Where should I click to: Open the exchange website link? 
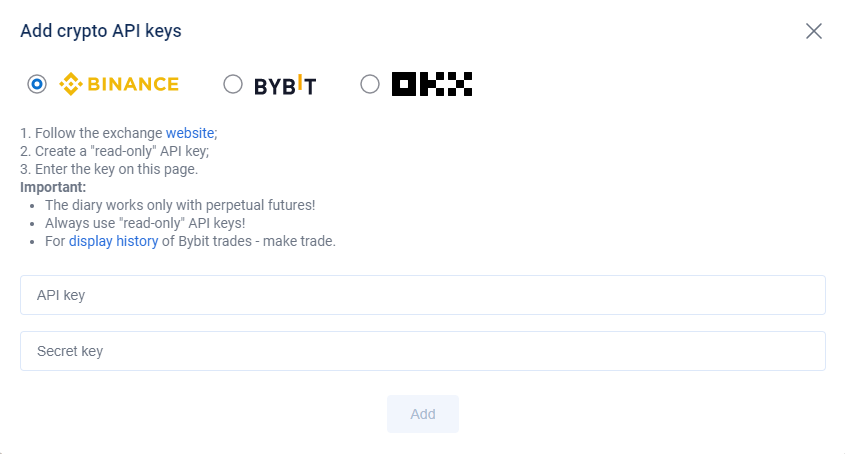pos(190,133)
